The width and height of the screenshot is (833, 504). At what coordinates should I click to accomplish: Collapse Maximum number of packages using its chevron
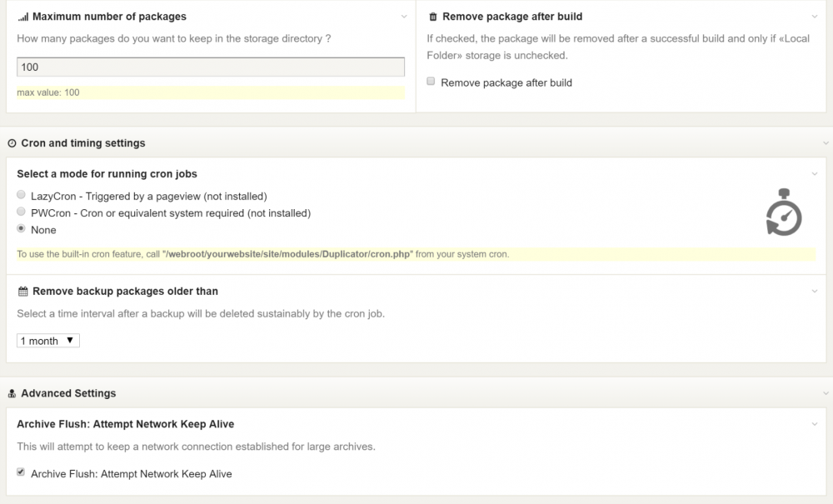[404, 17]
